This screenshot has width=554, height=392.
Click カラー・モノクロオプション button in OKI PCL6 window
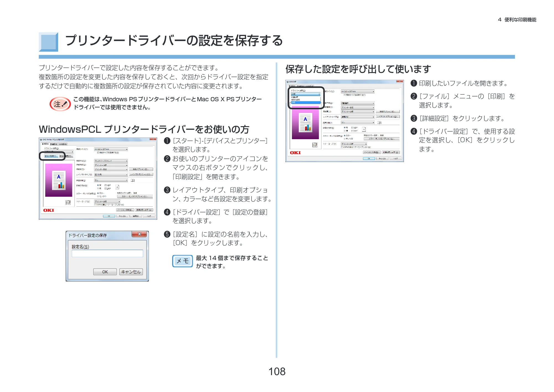pos(135,196)
